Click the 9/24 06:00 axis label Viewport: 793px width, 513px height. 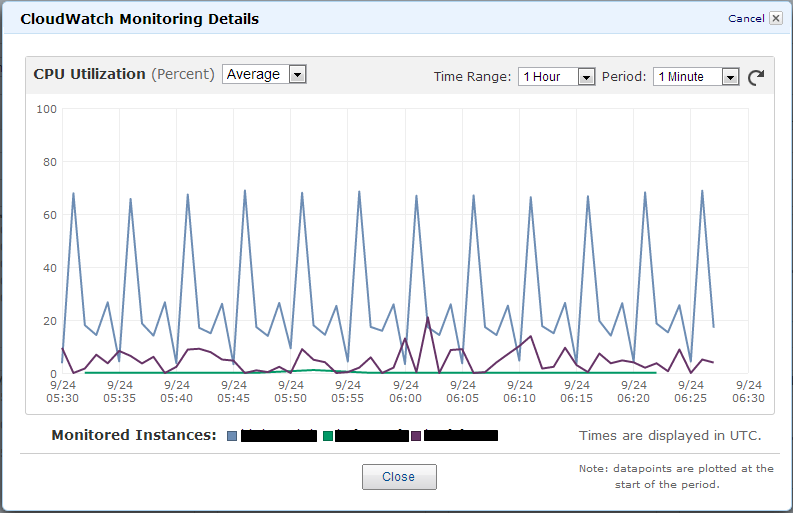[406, 392]
